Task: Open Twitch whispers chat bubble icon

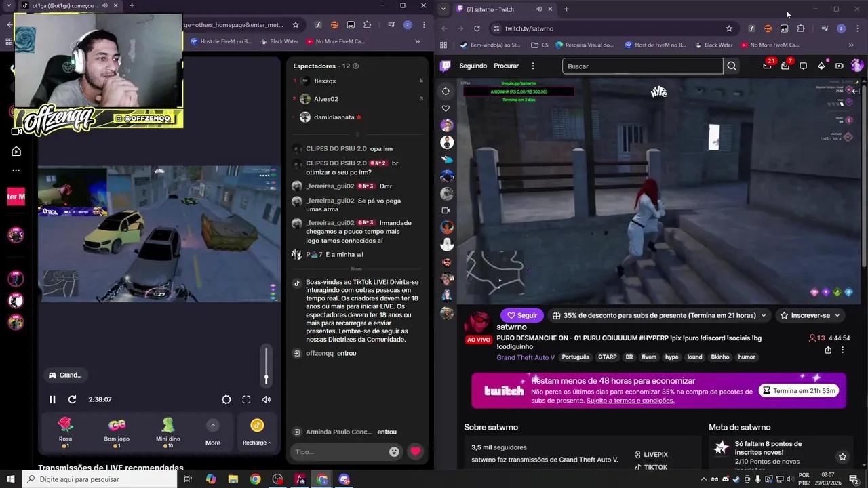Action: pos(803,66)
